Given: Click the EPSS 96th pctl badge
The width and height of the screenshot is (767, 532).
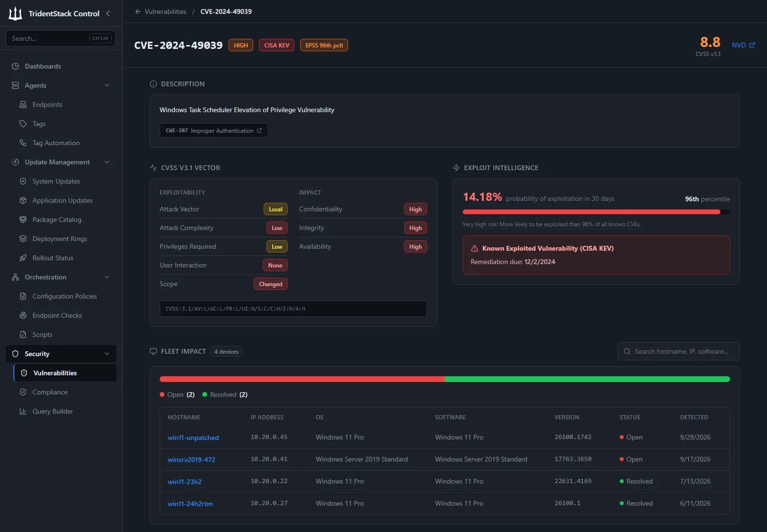Looking at the screenshot, I should (x=324, y=45).
